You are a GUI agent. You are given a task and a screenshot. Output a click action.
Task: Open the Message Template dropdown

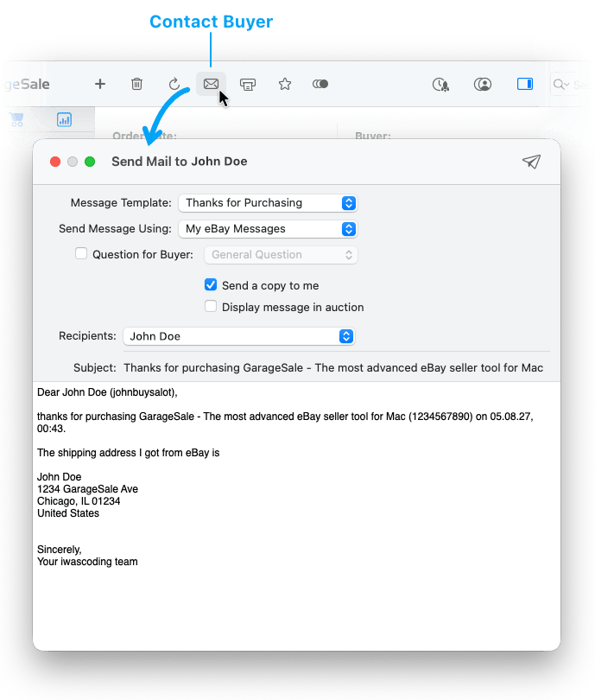[x=268, y=203]
